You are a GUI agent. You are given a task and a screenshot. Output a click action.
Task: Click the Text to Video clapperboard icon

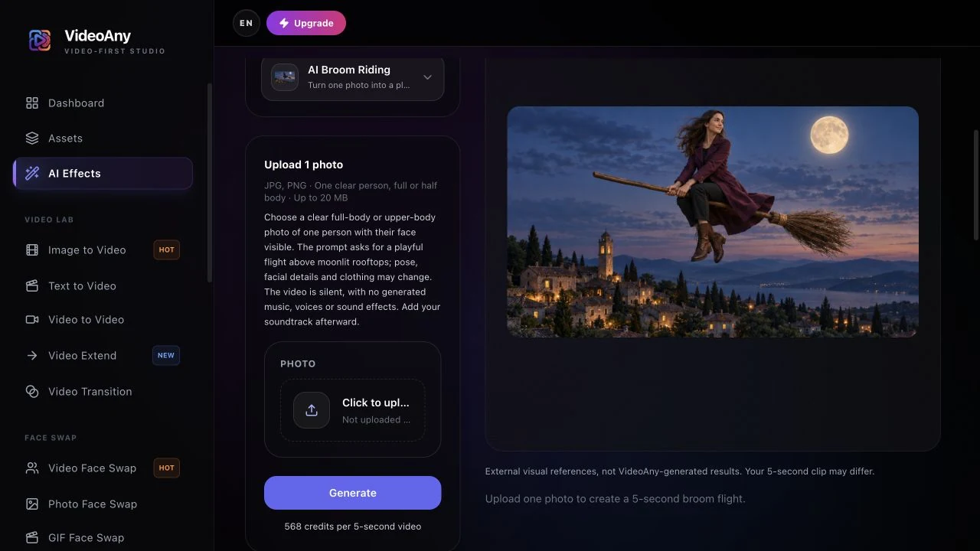tap(32, 286)
